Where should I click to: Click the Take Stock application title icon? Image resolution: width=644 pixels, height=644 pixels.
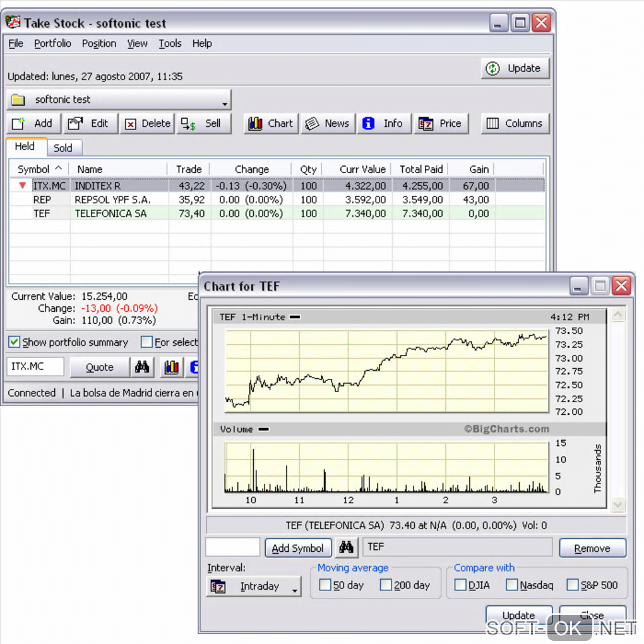[13, 22]
